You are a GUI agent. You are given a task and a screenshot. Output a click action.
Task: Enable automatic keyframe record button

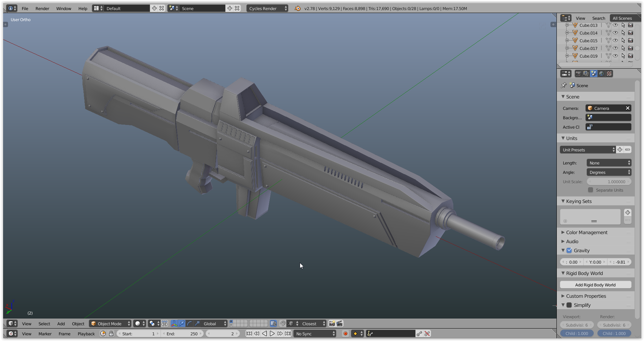pyautogui.click(x=345, y=334)
